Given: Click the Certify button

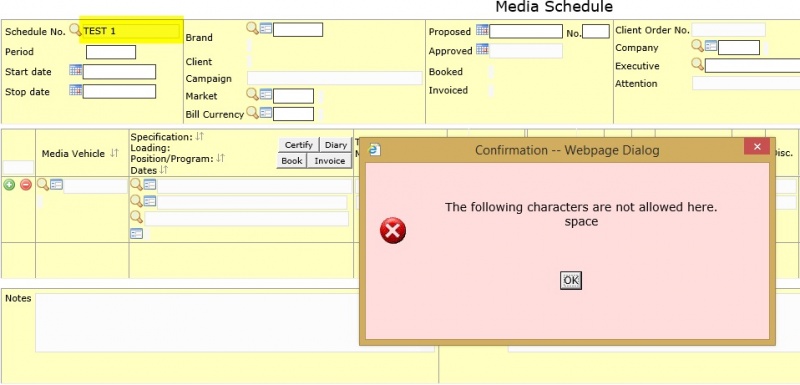Looking at the screenshot, I should coord(298,145).
